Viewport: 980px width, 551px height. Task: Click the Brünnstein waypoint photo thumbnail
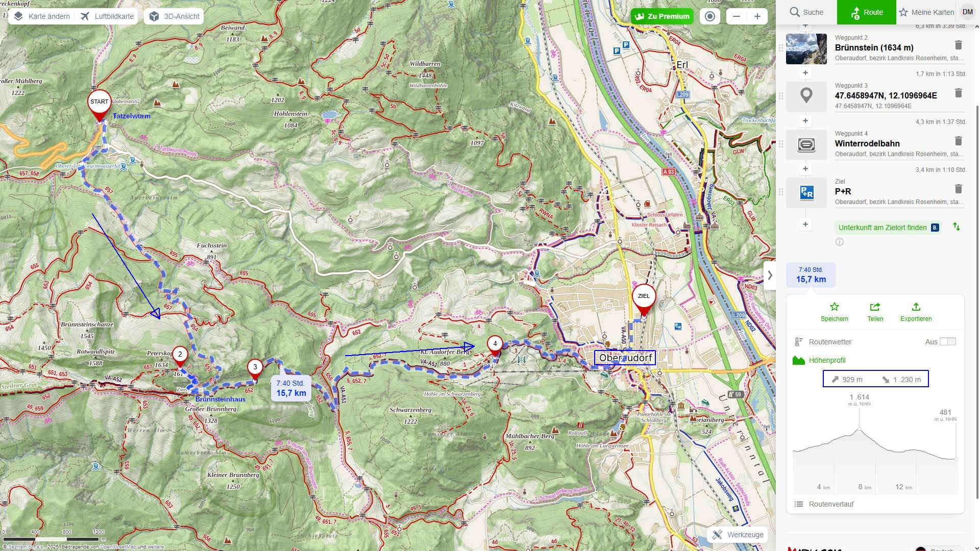coord(806,49)
